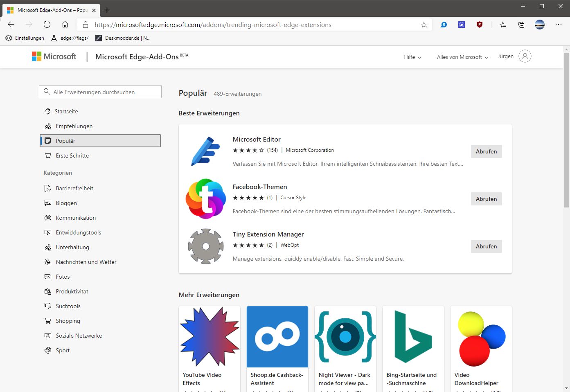
Task: Open the Video DownloadHelper thumbnail
Action: (481, 337)
